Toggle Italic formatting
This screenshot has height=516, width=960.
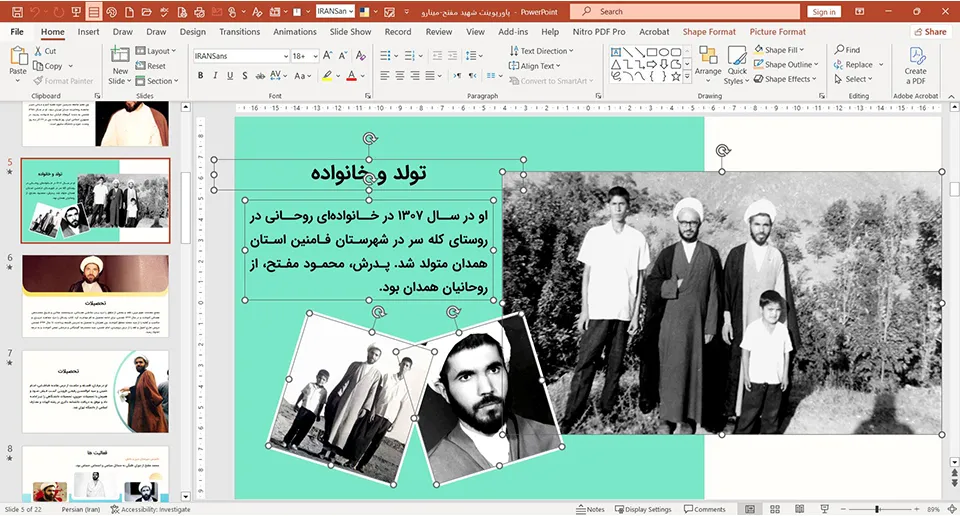[x=215, y=75]
